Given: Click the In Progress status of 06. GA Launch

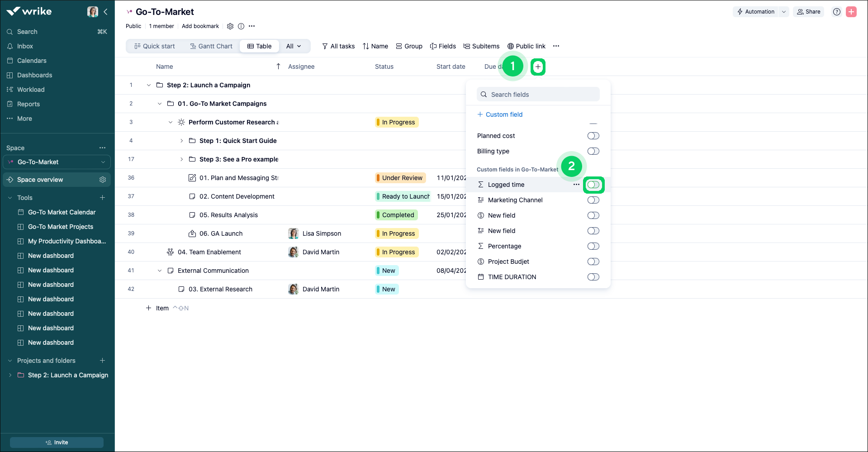Looking at the screenshot, I should (x=398, y=233).
